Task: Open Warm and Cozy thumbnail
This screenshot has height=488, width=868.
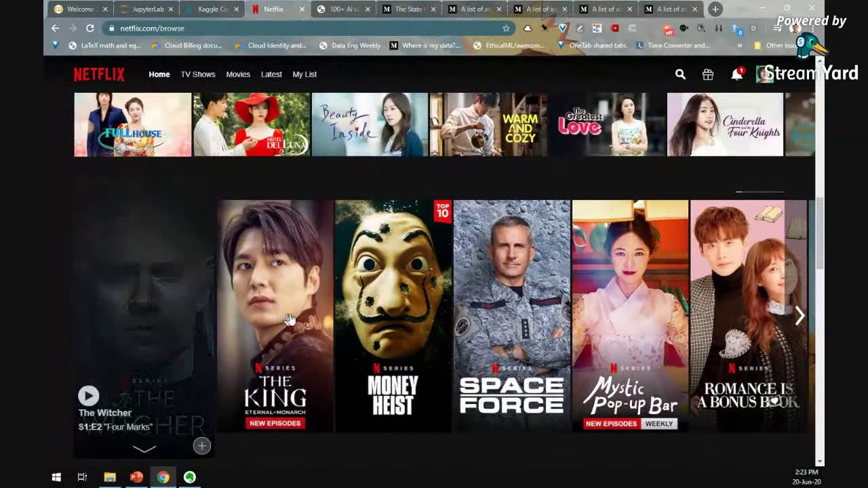Action: click(488, 125)
